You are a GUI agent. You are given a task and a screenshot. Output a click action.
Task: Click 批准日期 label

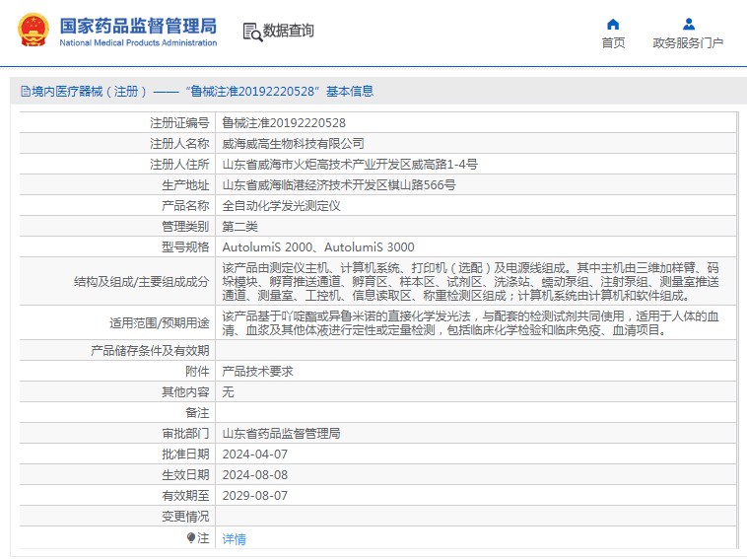point(185,455)
